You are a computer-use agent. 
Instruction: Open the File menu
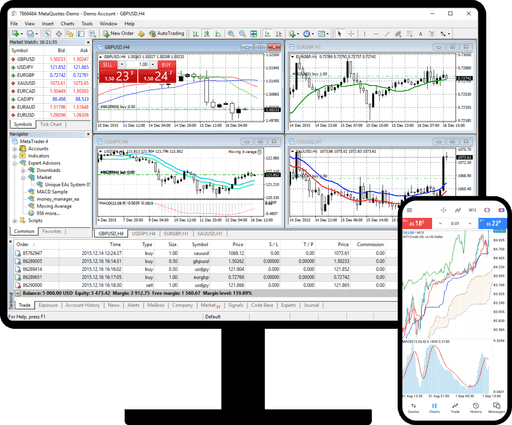click(14, 24)
